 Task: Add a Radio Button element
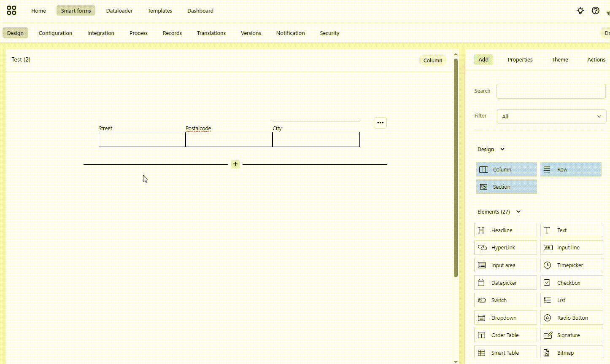[x=571, y=318]
